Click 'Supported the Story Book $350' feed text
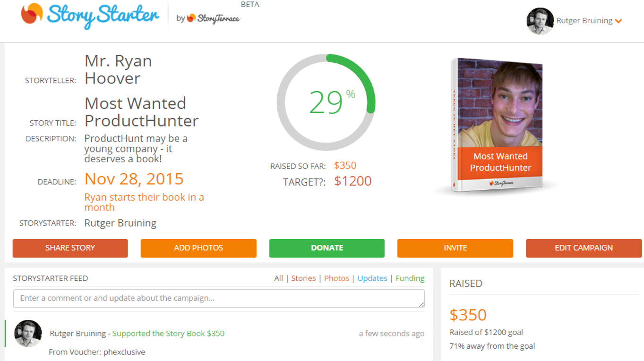This screenshot has height=361, width=644. [168, 334]
